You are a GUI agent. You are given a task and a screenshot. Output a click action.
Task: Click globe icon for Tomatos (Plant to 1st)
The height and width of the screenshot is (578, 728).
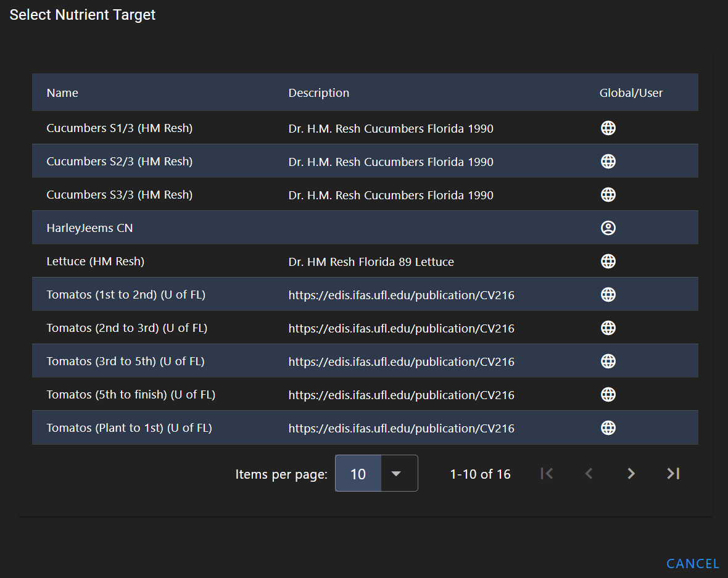click(608, 428)
